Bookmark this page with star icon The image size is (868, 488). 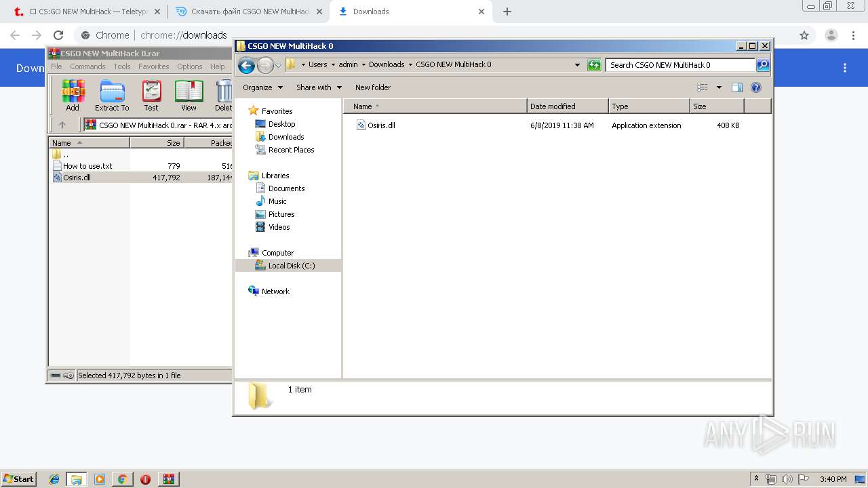(804, 35)
